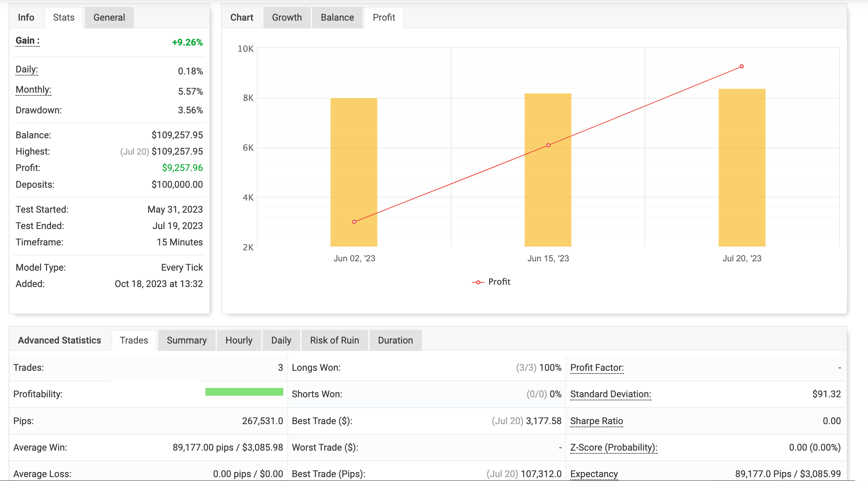This screenshot has height=481, width=868.
Task: Click the Gain label link
Action: tap(27, 41)
